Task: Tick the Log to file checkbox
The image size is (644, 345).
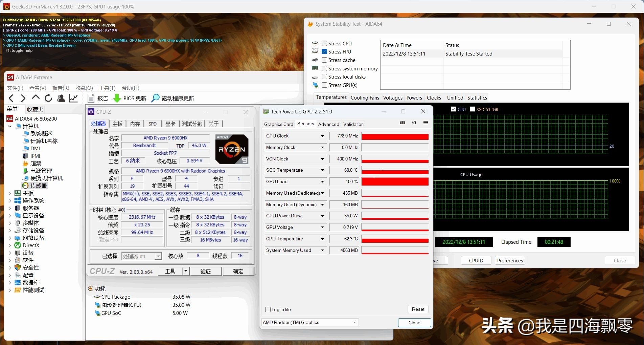Action: (x=268, y=309)
